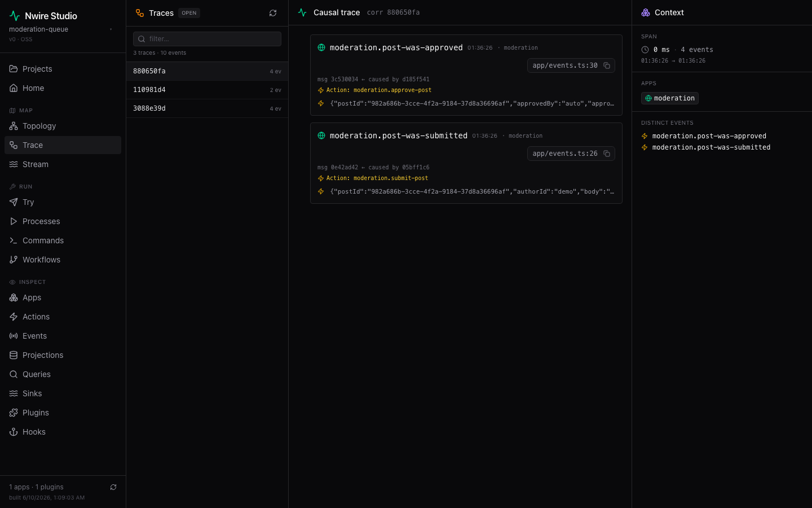Copy the app/events.ts:30 source path
812x508 pixels.
coord(607,65)
